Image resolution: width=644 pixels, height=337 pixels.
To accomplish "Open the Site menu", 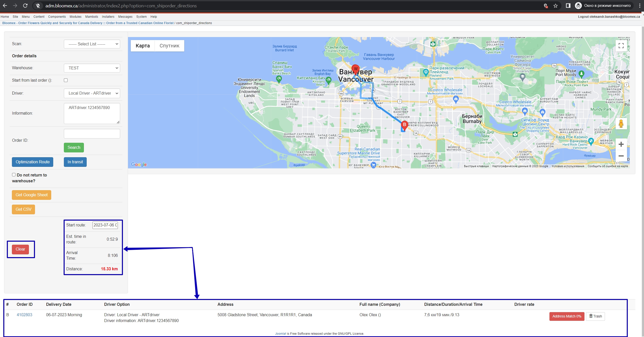I will click(15, 17).
